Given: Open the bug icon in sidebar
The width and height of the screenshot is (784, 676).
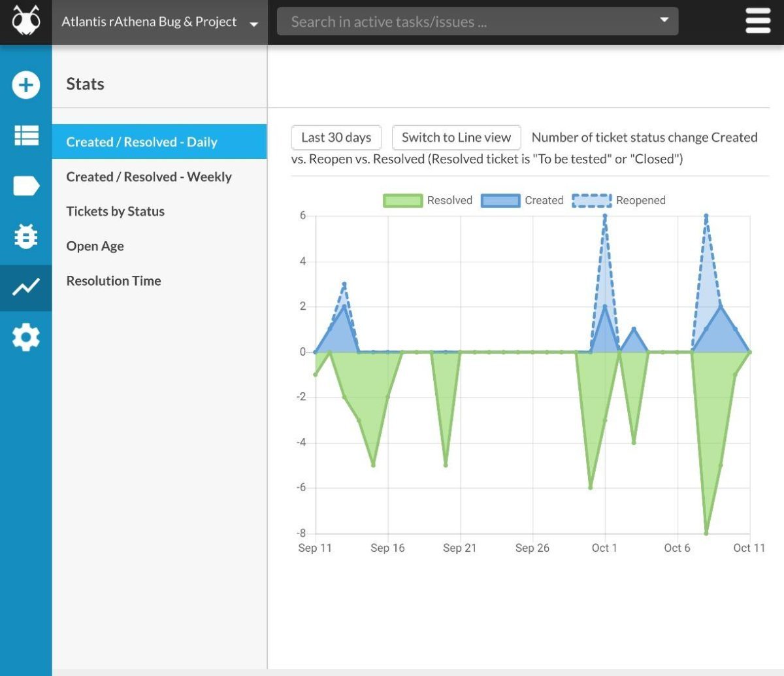Looking at the screenshot, I should point(26,237).
